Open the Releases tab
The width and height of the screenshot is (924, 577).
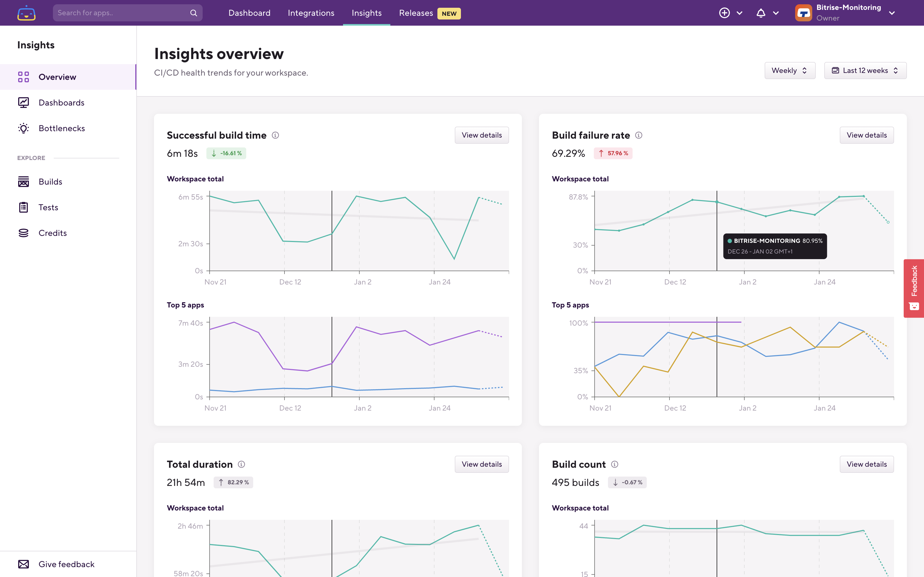[416, 13]
